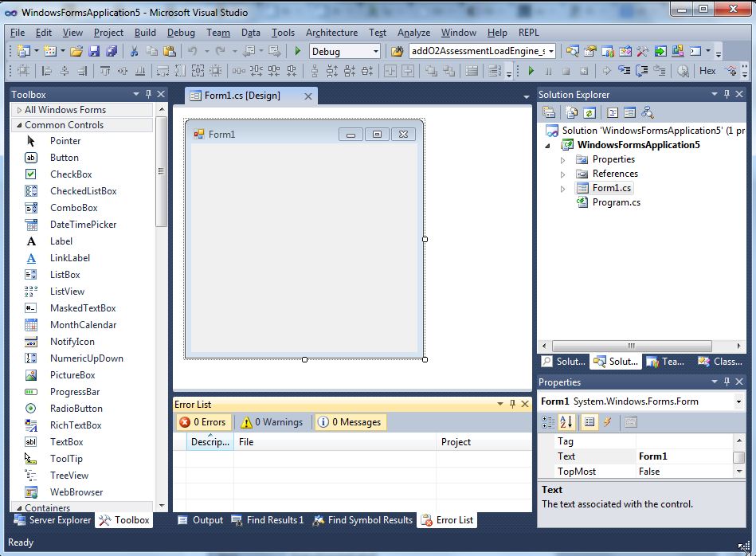This screenshot has height=556, width=756.
Task: Click the Cut scissors icon
Action: pyautogui.click(x=135, y=51)
